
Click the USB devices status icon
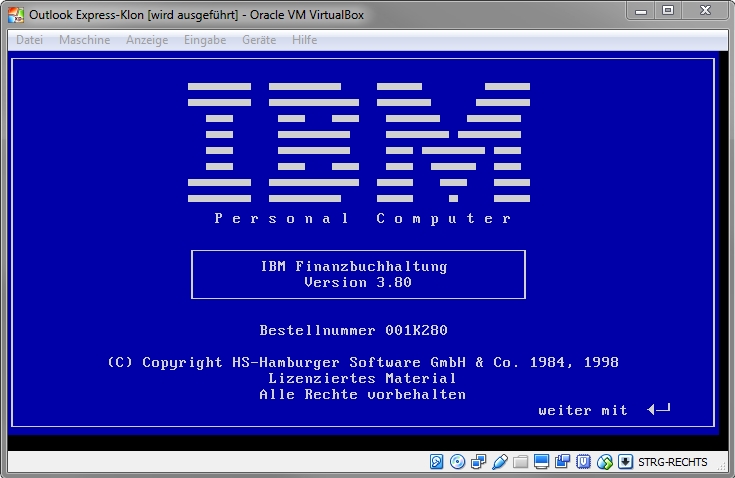pos(500,462)
